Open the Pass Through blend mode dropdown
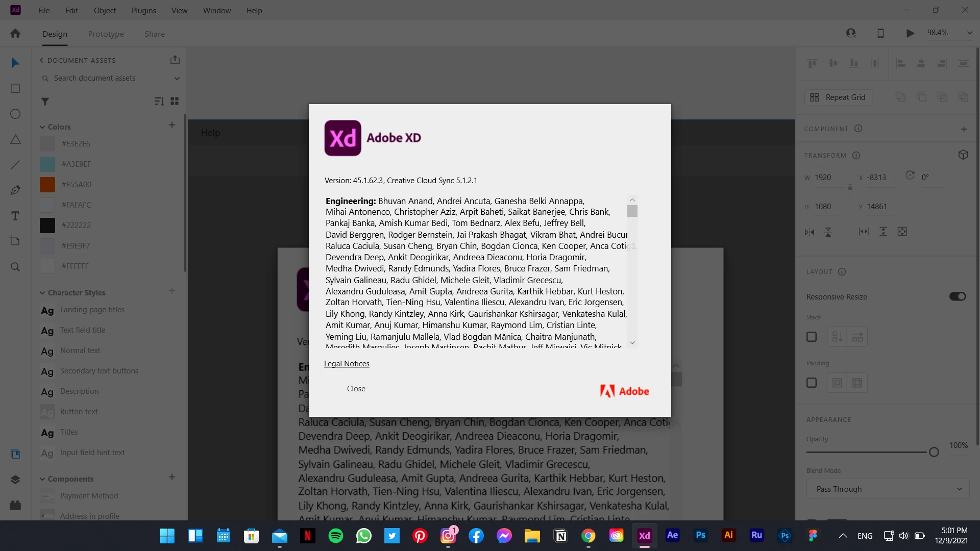The width and height of the screenshot is (980, 551). pyautogui.click(x=888, y=489)
